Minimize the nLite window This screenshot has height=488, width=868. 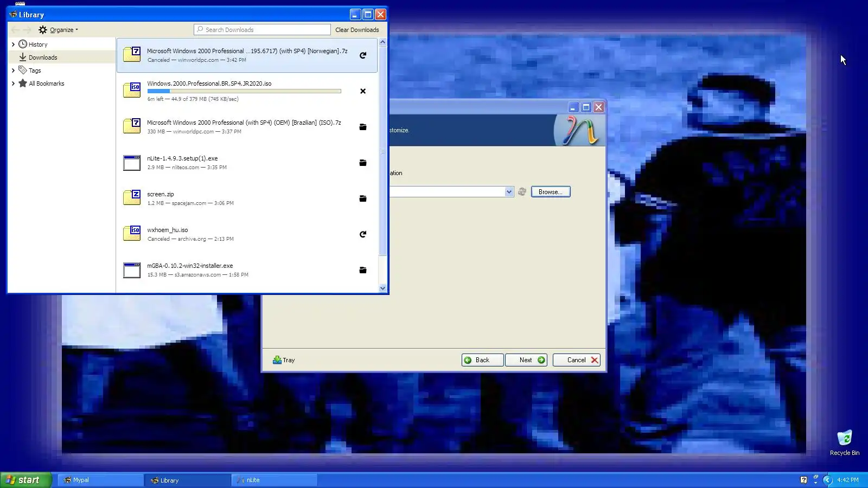(x=573, y=107)
